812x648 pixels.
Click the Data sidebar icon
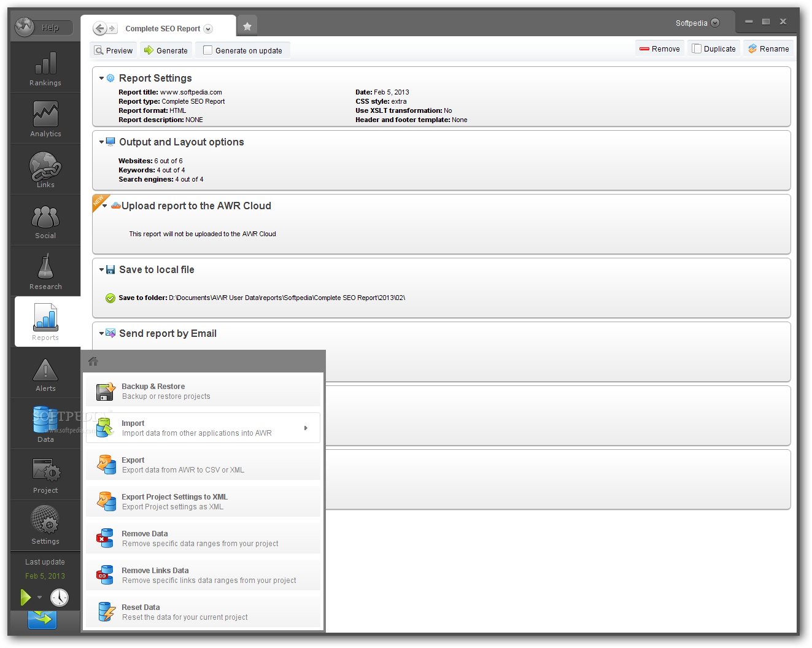(45, 424)
